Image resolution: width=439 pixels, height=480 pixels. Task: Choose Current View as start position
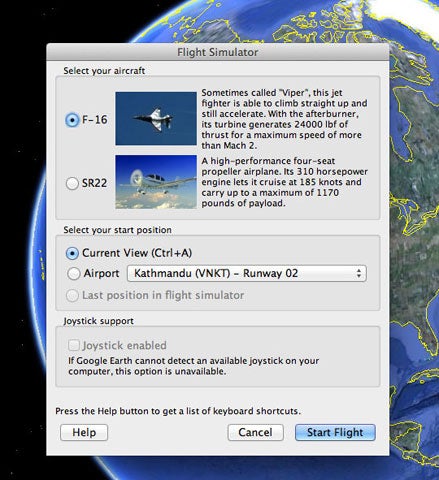click(x=72, y=253)
